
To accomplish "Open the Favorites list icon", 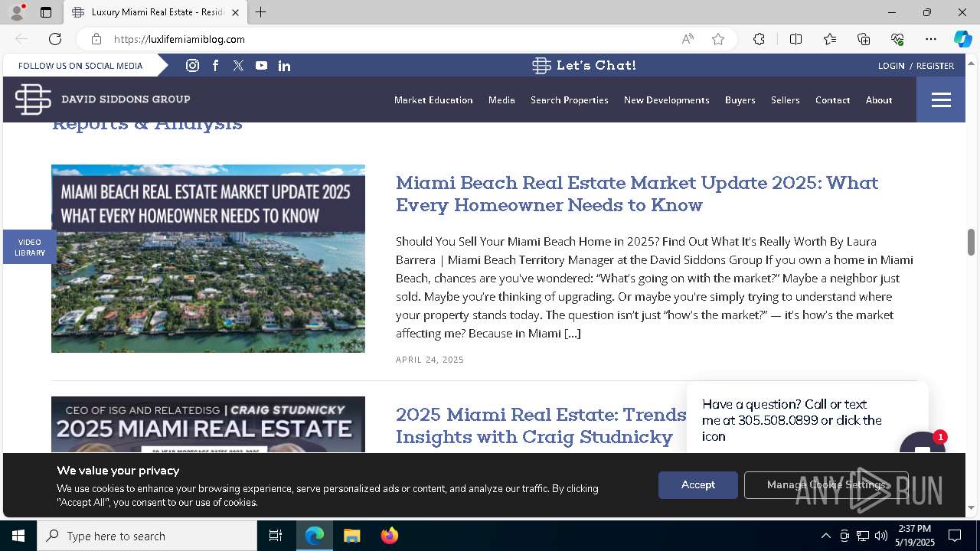I will coord(830,39).
